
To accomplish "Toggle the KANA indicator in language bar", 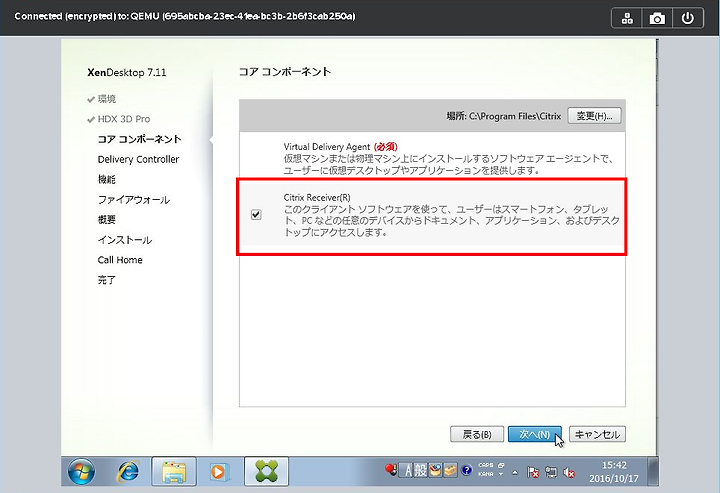I will tap(486, 474).
